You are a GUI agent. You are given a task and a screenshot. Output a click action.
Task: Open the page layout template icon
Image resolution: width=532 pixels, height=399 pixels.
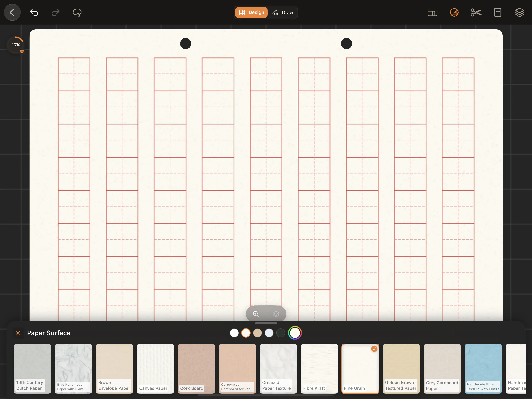coord(432,12)
